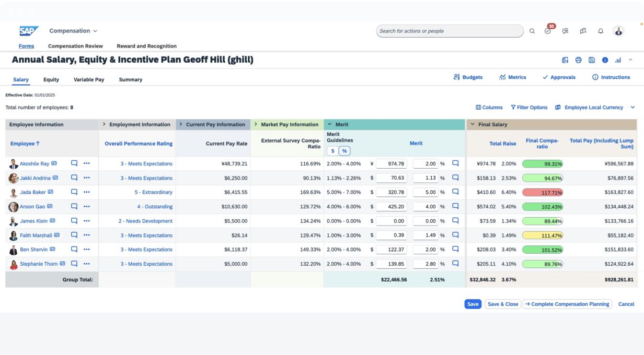This screenshot has height=355, width=644.
Task: Open the Filter Options link
Action: click(x=529, y=108)
